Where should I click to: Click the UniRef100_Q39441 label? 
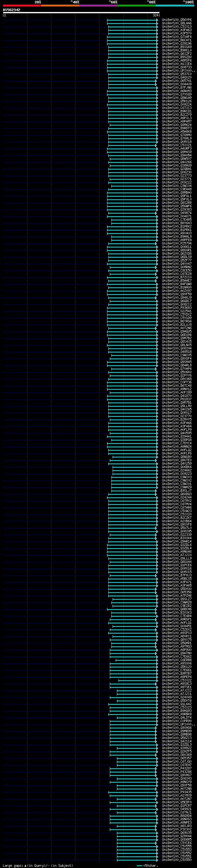point(177,436)
